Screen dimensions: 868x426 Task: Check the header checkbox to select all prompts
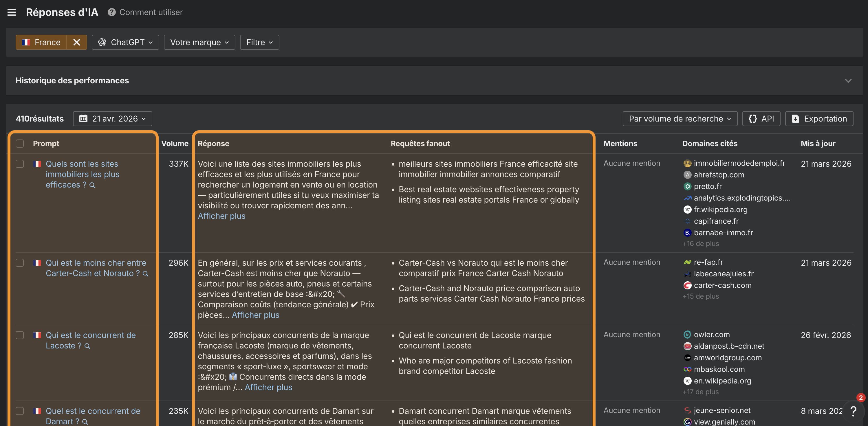click(20, 144)
